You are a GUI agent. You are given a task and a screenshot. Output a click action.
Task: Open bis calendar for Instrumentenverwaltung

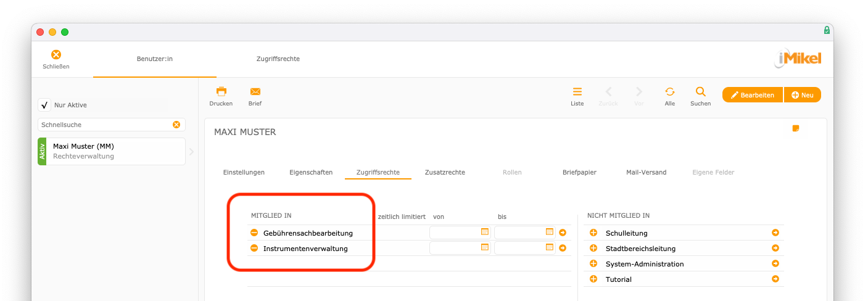[x=550, y=247]
